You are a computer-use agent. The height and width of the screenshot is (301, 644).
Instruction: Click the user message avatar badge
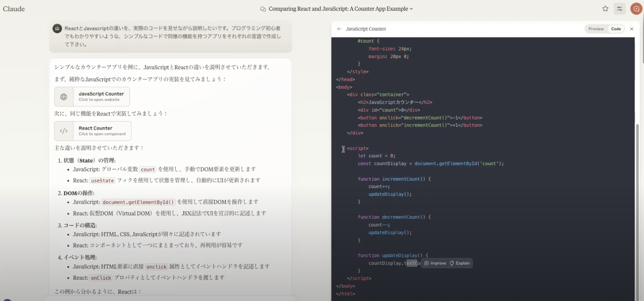coord(57,29)
